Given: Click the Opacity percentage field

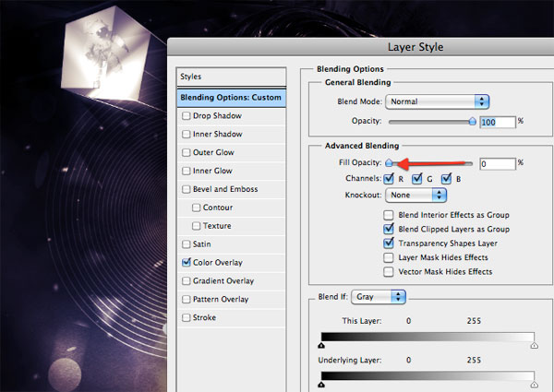Looking at the screenshot, I should coord(498,122).
